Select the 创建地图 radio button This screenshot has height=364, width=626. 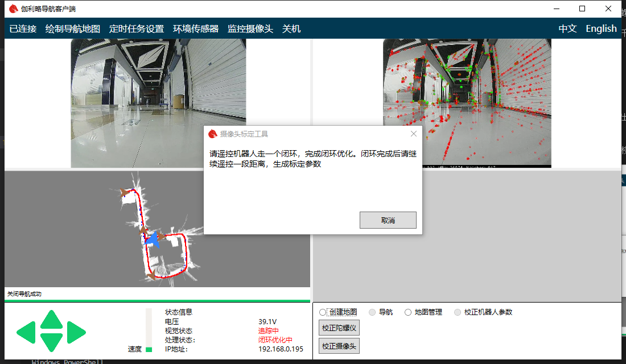[x=323, y=312]
